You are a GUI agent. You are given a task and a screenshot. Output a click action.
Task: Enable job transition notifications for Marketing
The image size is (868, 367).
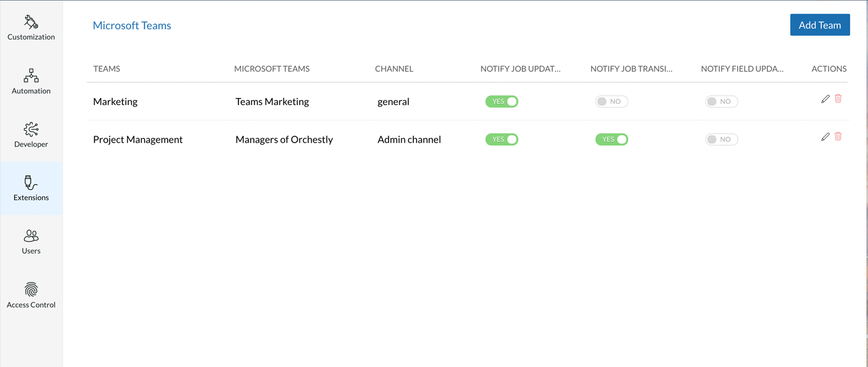(612, 101)
